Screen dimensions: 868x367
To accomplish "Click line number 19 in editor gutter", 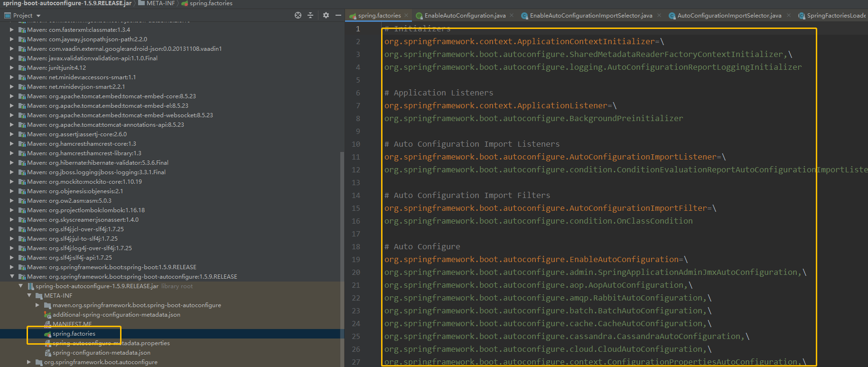I will 356,259.
